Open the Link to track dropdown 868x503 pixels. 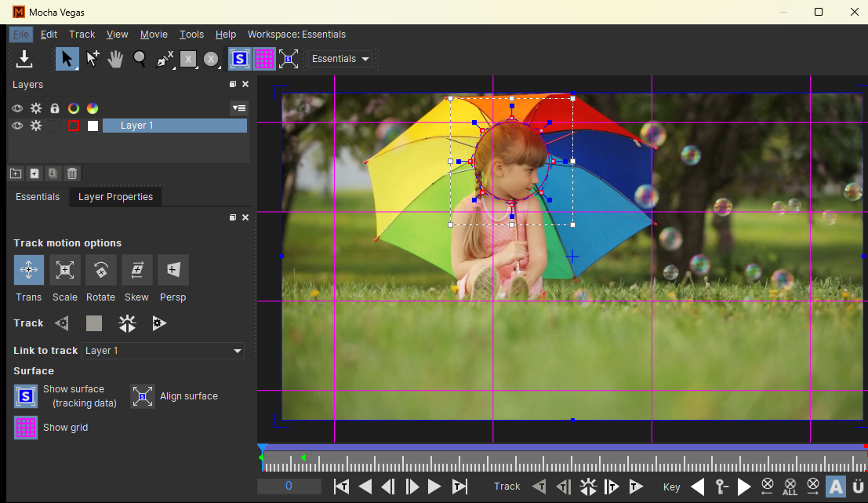tap(163, 351)
